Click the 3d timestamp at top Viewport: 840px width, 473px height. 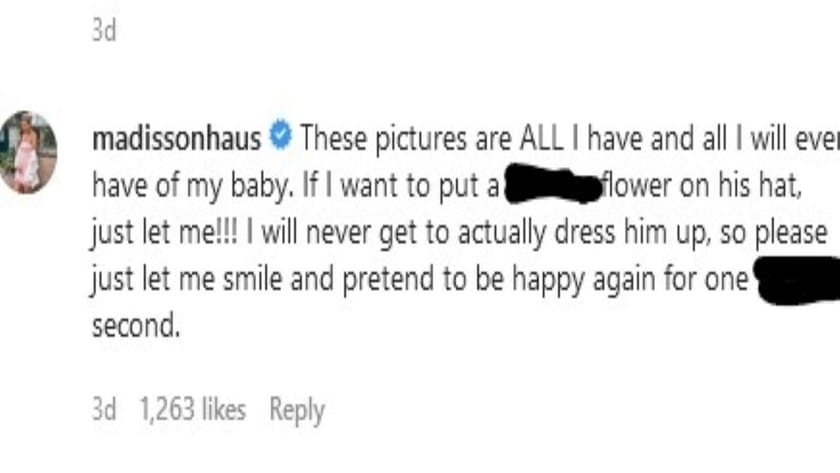(104, 31)
